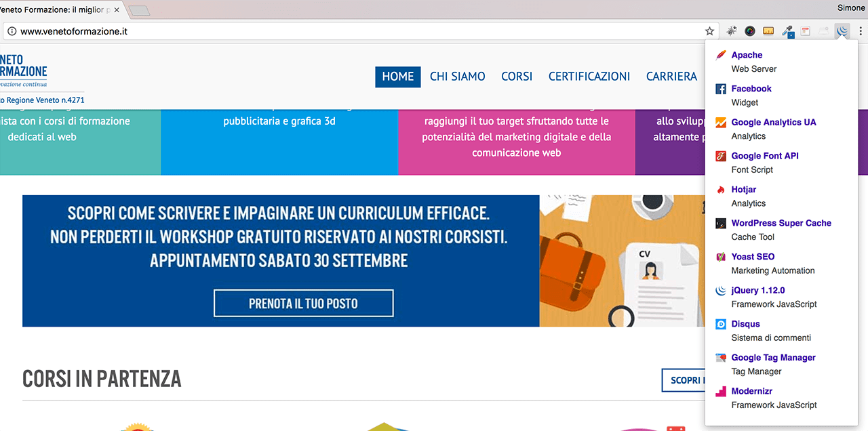868x431 pixels.
Task: Open a new browser tab
Action: coord(139,10)
